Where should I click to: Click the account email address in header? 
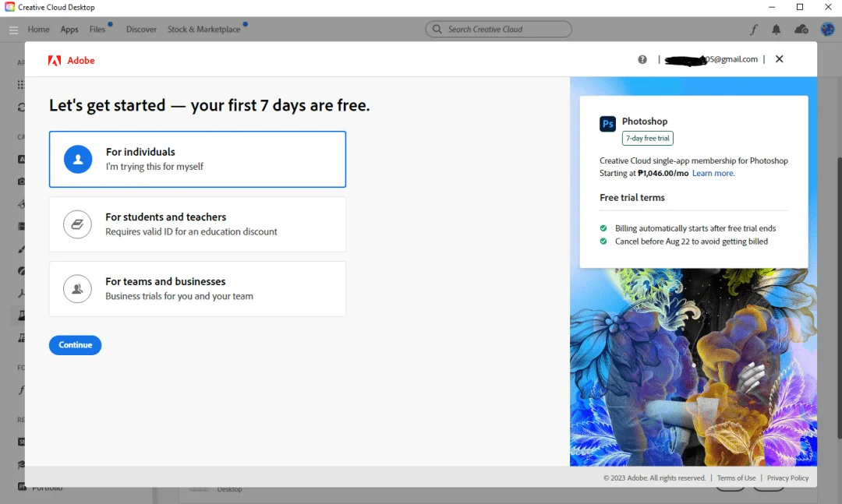[711, 59]
